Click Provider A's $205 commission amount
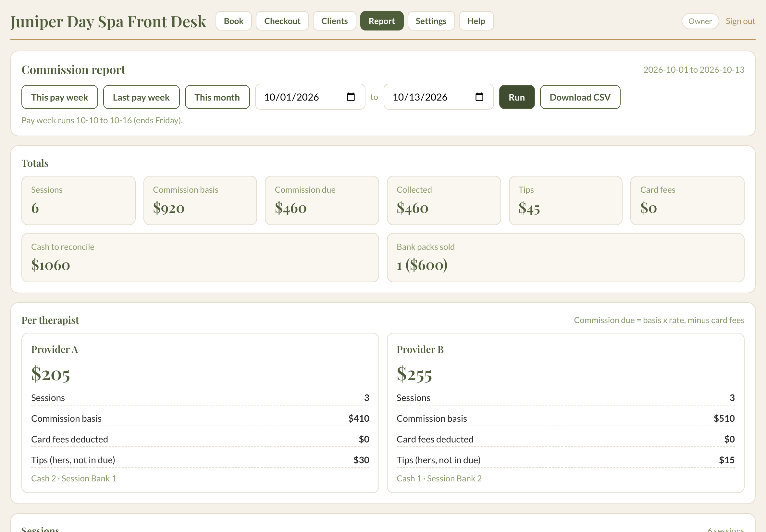Image resolution: width=766 pixels, height=532 pixels. (x=51, y=374)
